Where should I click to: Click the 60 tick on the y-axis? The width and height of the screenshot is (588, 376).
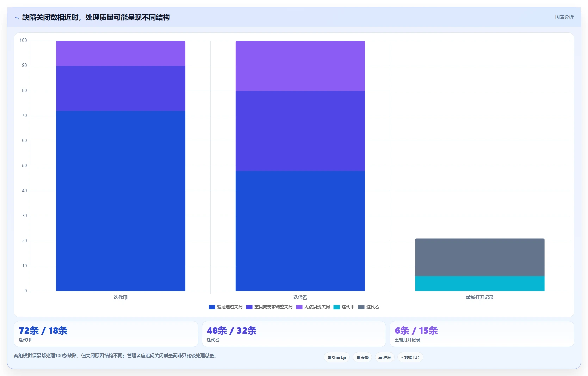[24, 141]
